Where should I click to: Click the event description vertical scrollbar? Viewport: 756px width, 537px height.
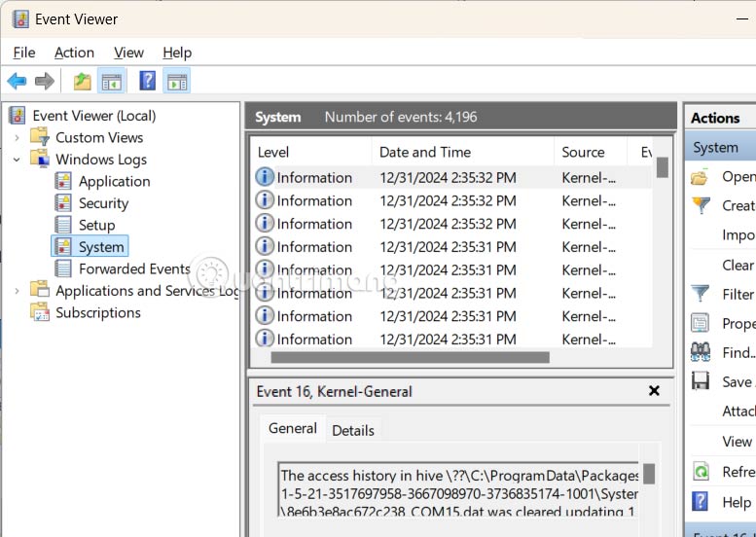[x=649, y=474]
